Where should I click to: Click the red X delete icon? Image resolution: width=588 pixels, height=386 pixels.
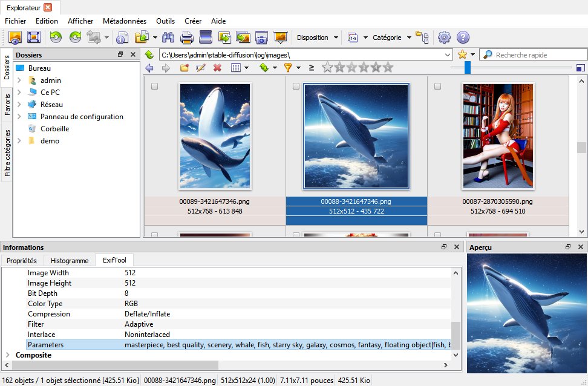point(217,68)
